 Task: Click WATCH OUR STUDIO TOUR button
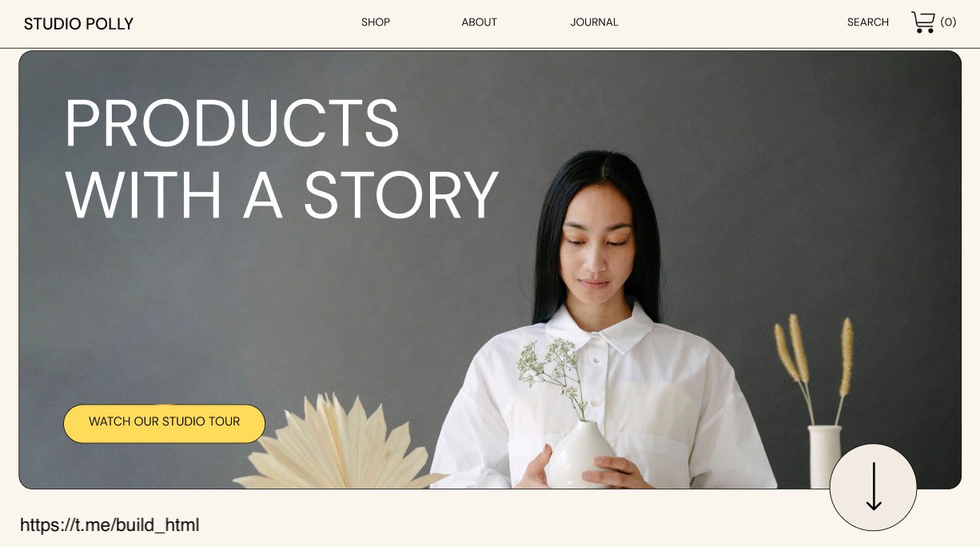pos(164,423)
